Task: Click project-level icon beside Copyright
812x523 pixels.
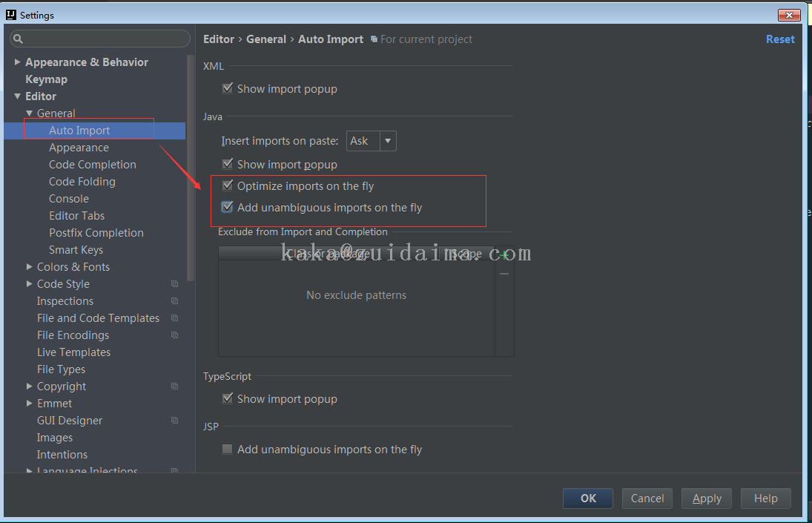Action: [175, 387]
